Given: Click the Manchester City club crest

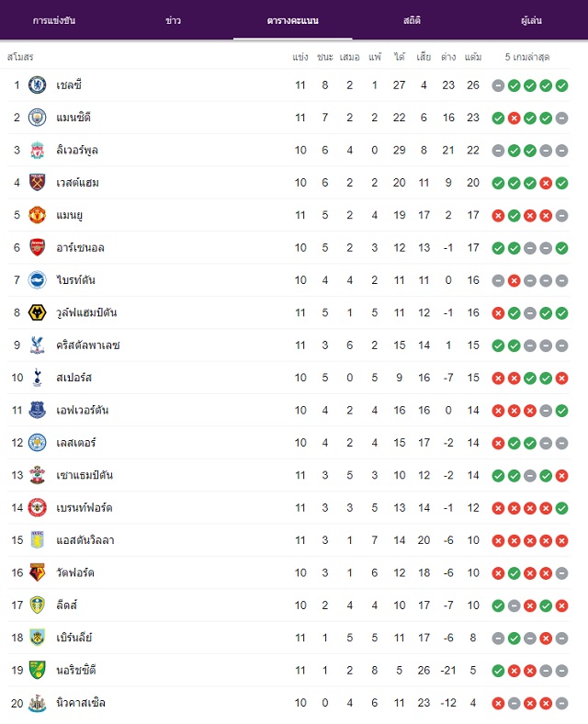Looking at the screenshot, I should (x=37, y=118).
